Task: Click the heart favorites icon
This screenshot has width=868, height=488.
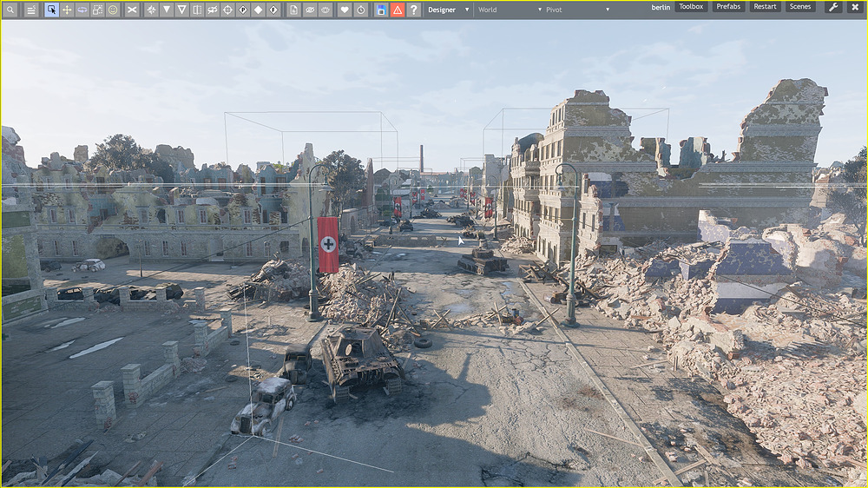Action: pos(345,10)
